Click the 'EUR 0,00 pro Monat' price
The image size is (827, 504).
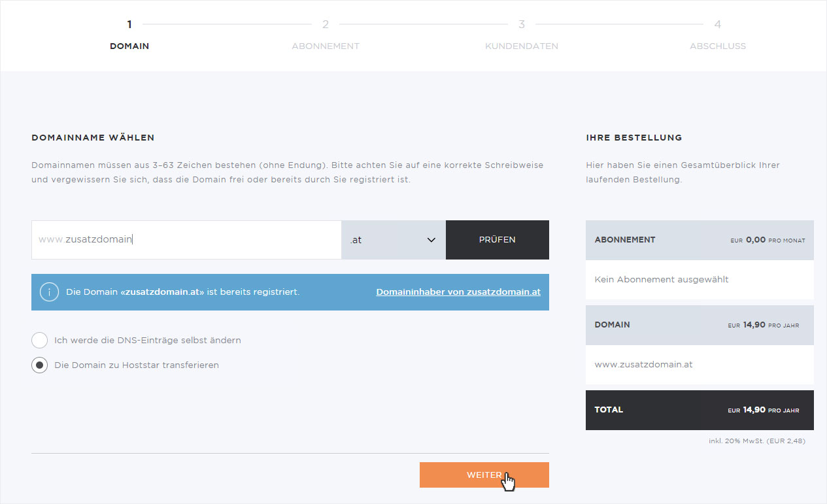pos(768,241)
